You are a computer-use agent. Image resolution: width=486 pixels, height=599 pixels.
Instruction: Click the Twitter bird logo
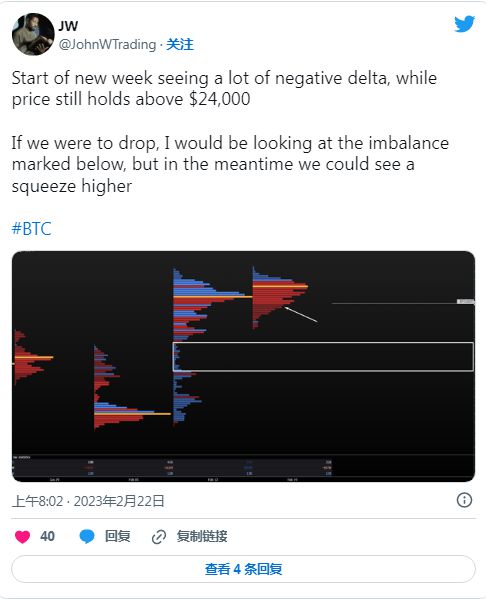click(x=464, y=24)
